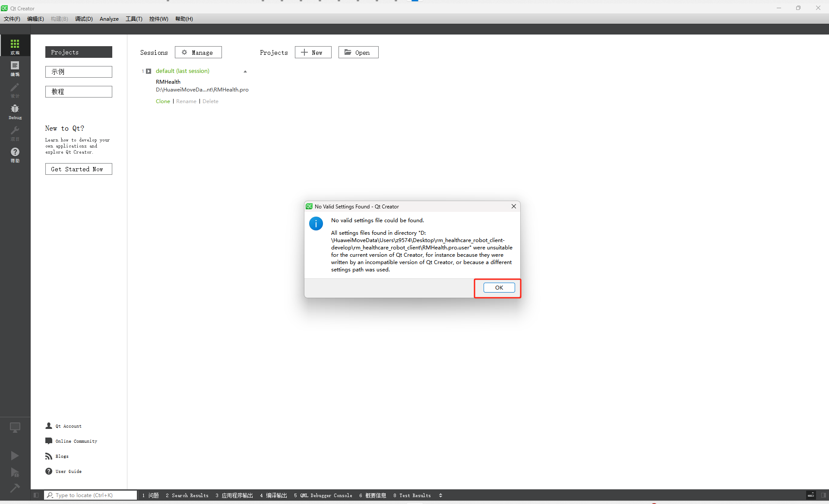This screenshot has height=504, width=829.
Task: Toggle right sidebar icon at bottom right corner
Action: click(824, 495)
